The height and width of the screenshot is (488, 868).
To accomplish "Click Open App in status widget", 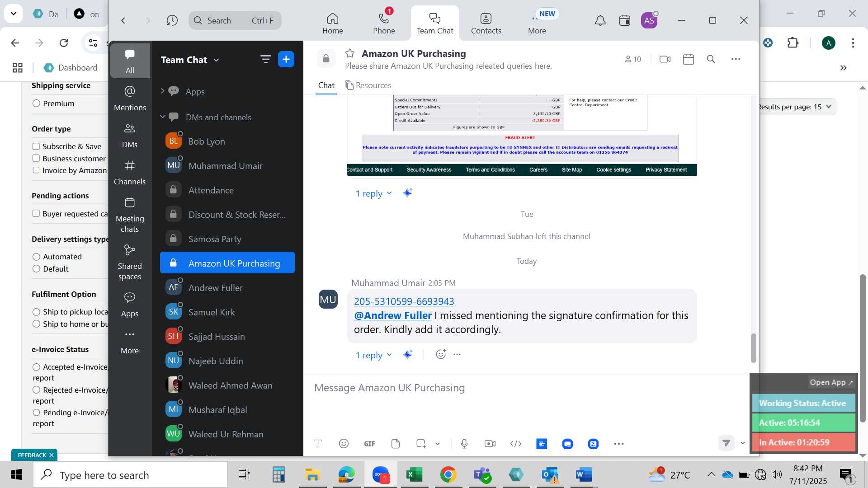I will [831, 382].
